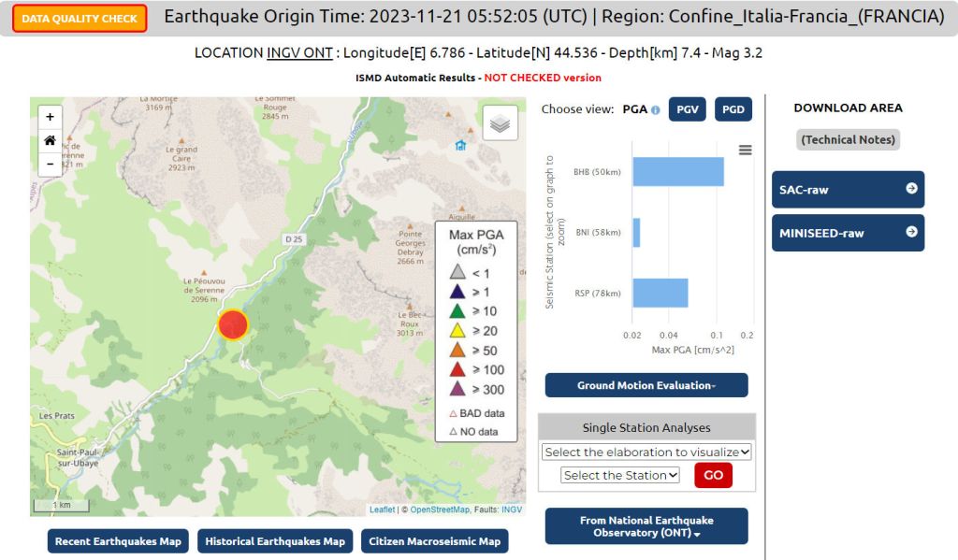Viewport: 958px width, 560px height.
Task: Click the blue house marker on map
Action: pyautogui.click(x=460, y=145)
